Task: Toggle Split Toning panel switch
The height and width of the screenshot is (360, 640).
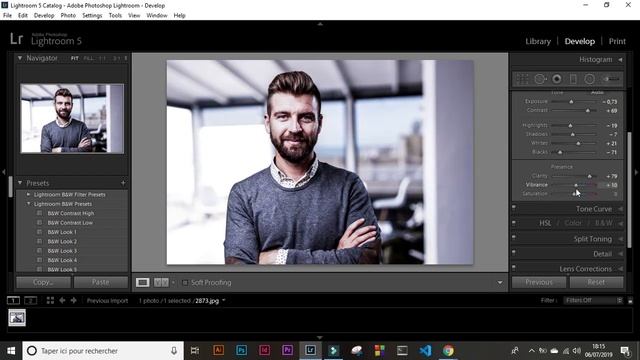Action: click(514, 237)
